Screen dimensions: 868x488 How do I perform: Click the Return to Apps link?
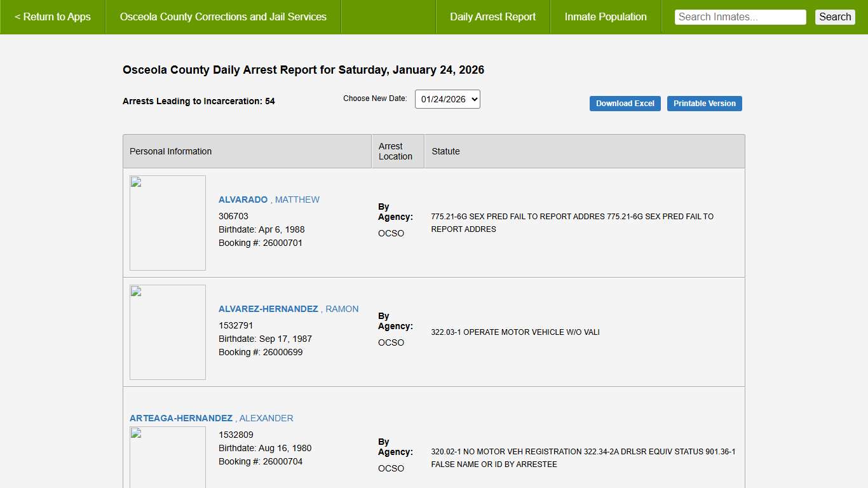point(53,17)
